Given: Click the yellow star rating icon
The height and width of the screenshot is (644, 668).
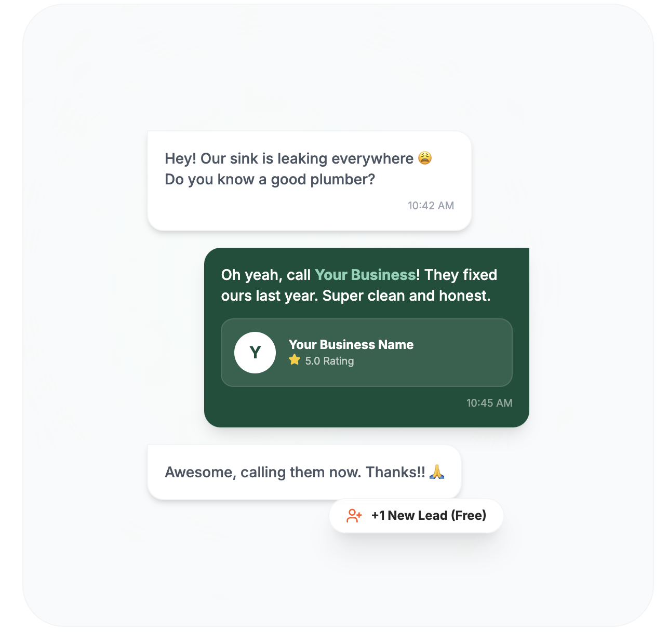Looking at the screenshot, I should click(x=295, y=360).
